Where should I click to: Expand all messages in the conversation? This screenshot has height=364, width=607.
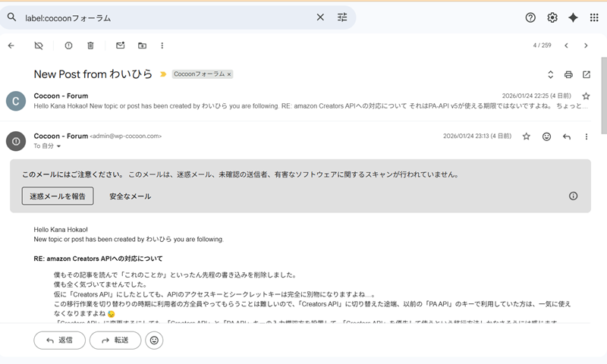(550, 74)
